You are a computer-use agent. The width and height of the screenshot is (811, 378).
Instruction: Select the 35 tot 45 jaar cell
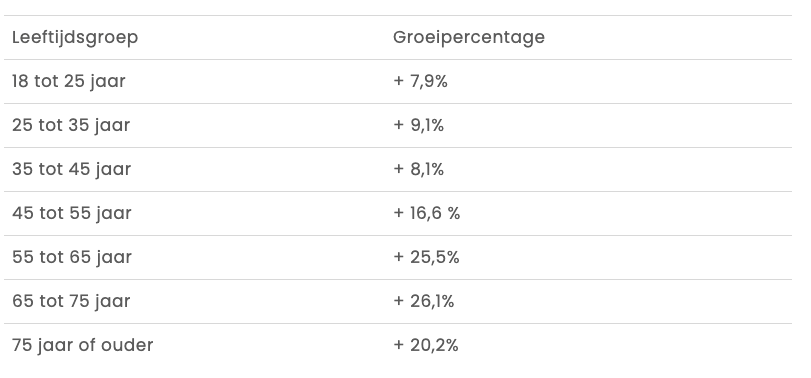[71, 170]
